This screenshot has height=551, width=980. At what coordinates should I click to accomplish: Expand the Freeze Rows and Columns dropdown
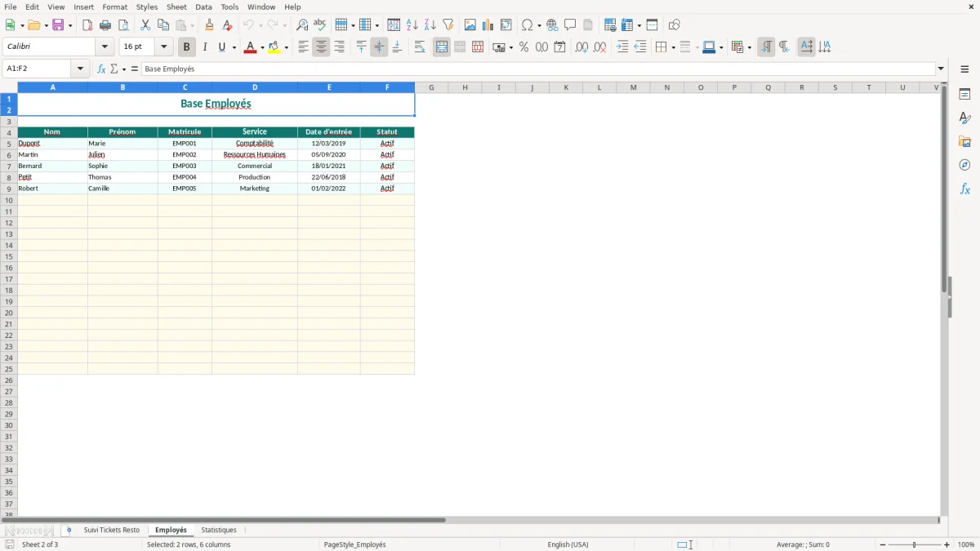pyautogui.click(x=641, y=25)
